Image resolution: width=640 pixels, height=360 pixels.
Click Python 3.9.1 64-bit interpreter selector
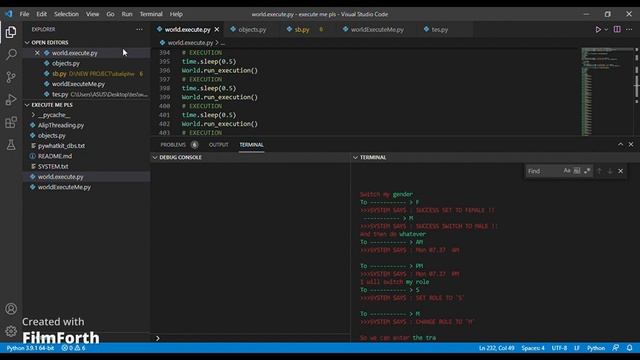click(30, 348)
